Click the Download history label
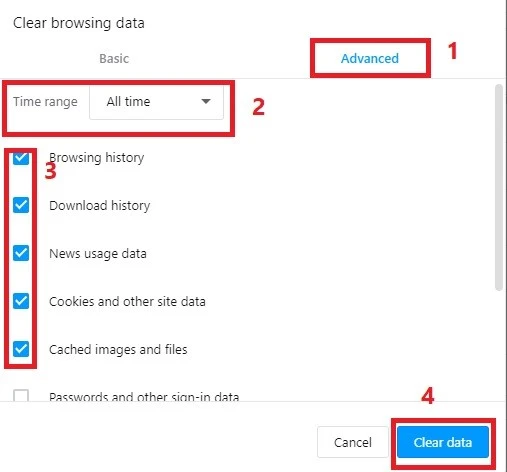Screen dimensions: 507x472 tap(100, 205)
